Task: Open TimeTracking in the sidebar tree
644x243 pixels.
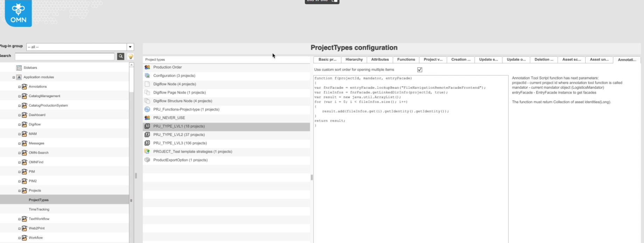Action: [x=39, y=209]
